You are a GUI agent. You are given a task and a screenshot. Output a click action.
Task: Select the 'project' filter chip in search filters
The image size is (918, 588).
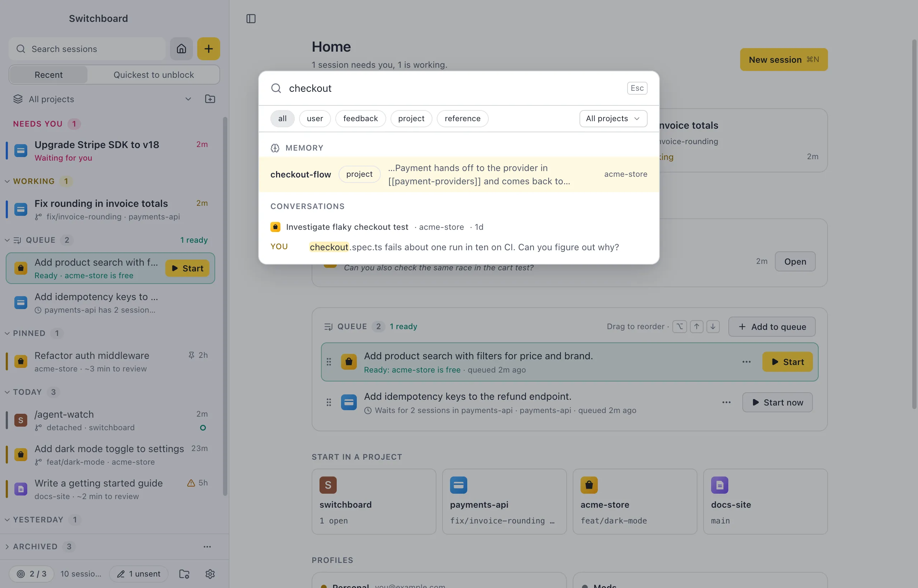(x=411, y=118)
